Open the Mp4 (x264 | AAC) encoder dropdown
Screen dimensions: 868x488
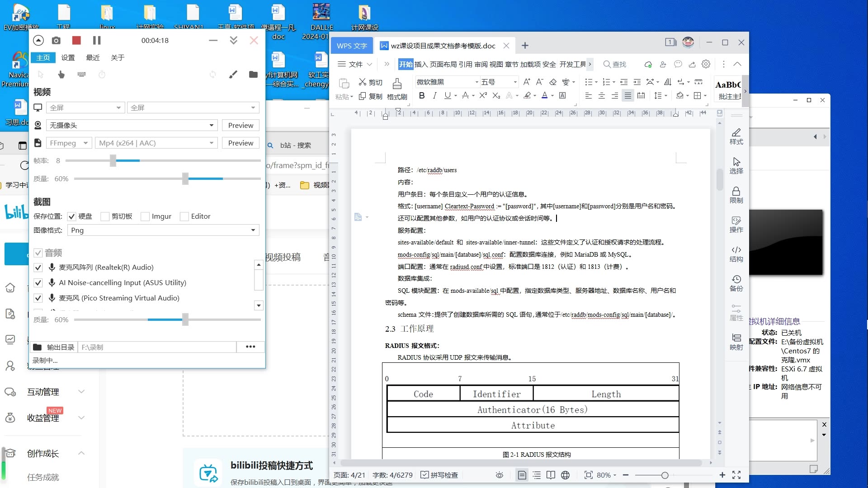pos(211,143)
